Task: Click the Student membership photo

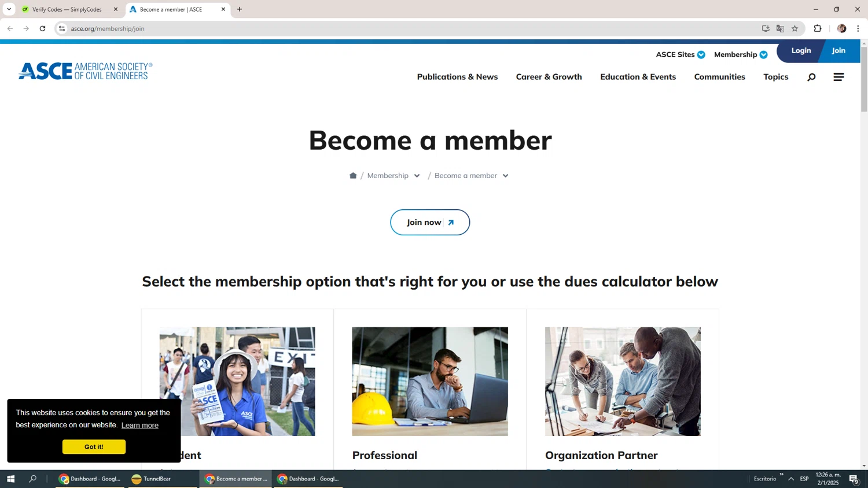Action: tap(237, 382)
